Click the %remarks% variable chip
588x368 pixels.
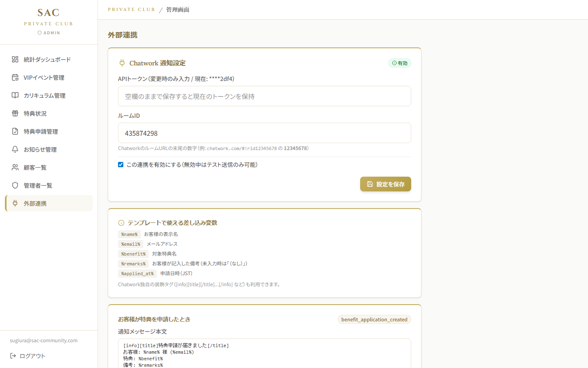point(134,264)
